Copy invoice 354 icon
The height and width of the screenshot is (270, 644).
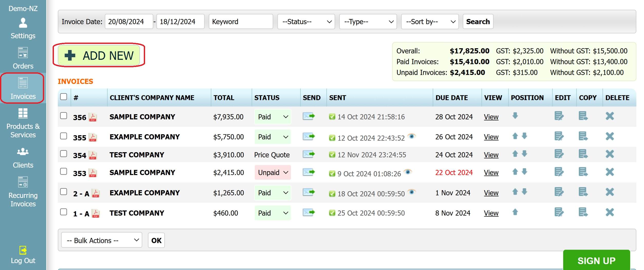click(x=583, y=154)
